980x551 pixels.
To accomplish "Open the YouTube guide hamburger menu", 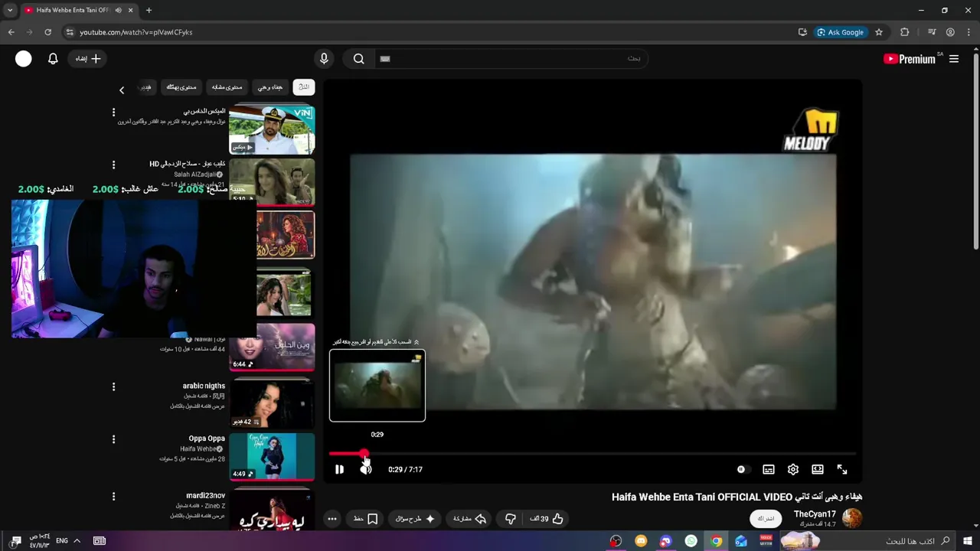I will pyautogui.click(x=954, y=59).
